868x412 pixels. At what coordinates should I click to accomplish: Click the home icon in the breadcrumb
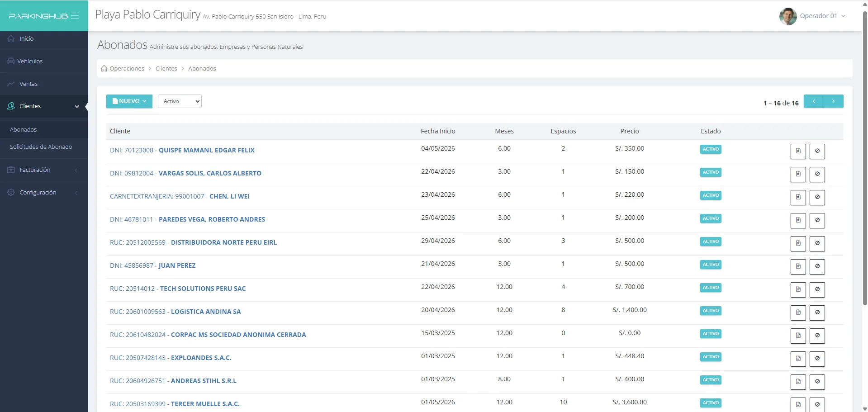pyautogui.click(x=104, y=68)
